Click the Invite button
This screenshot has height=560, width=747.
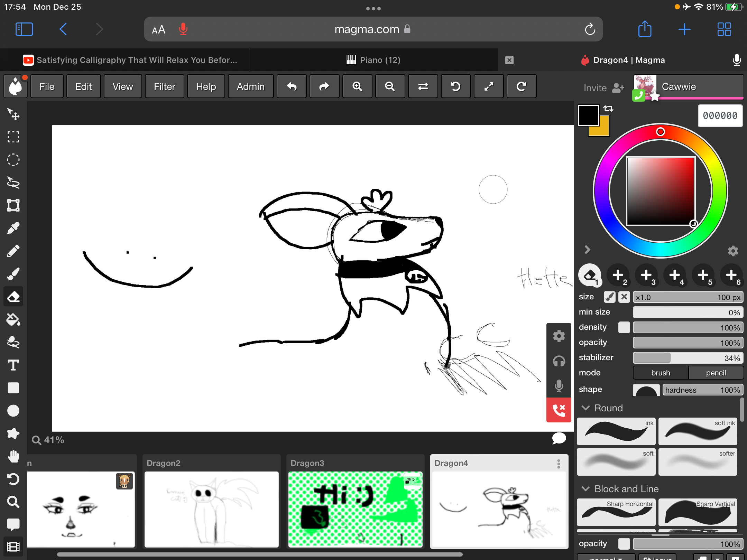point(604,88)
